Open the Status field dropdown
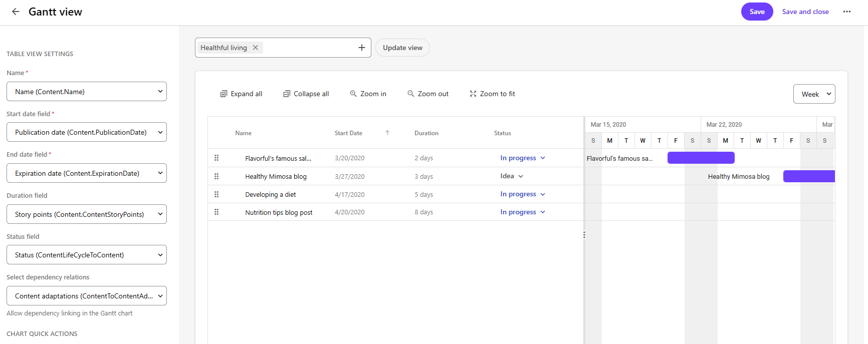The width and height of the screenshot is (868, 344). 87,255
